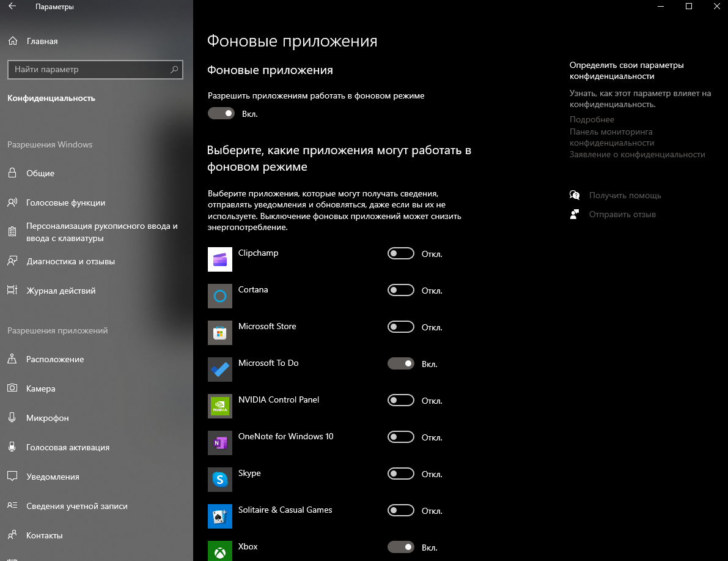Image resolution: width=728 pixels, height=561 pixels.
Task: Click the Xbox app icon
Action: (220, 551)
